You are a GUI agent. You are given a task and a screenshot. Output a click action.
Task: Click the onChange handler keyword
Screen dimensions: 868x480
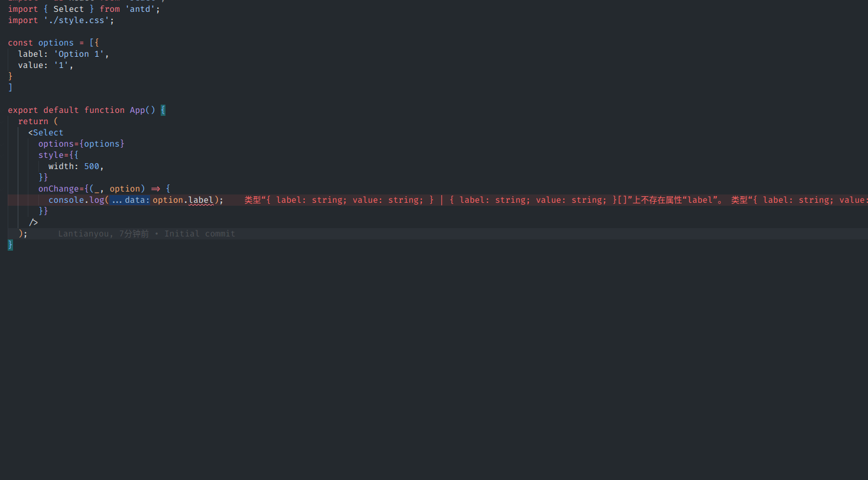pos(56,188)
